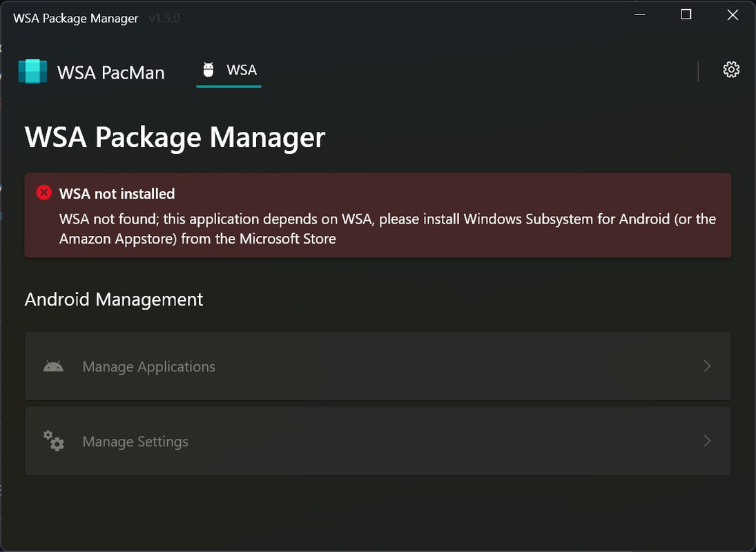Image resolution: width=756 pixels, height=552 pixels.
Task: Click the gears icon beside Manage Settings
Action: pos(54,441)
